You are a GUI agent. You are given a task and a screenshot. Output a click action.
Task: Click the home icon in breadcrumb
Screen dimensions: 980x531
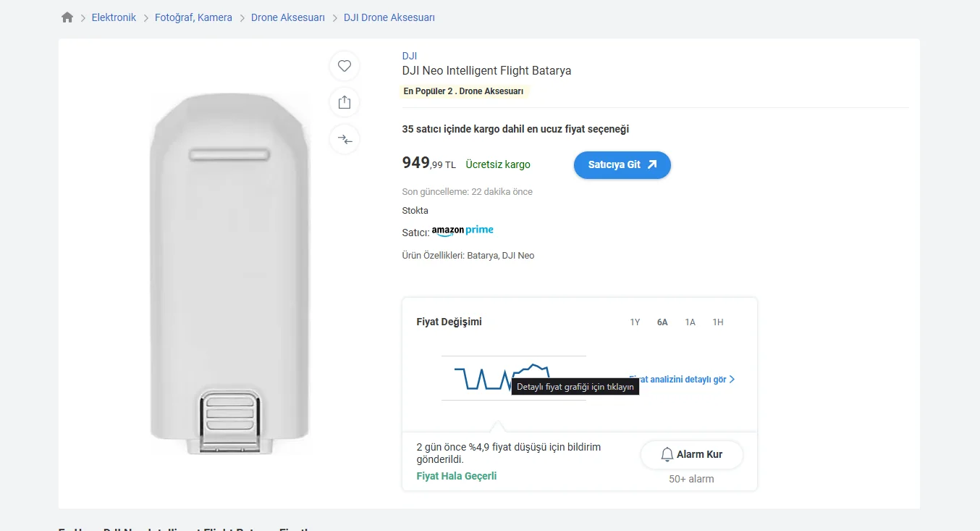67,17
